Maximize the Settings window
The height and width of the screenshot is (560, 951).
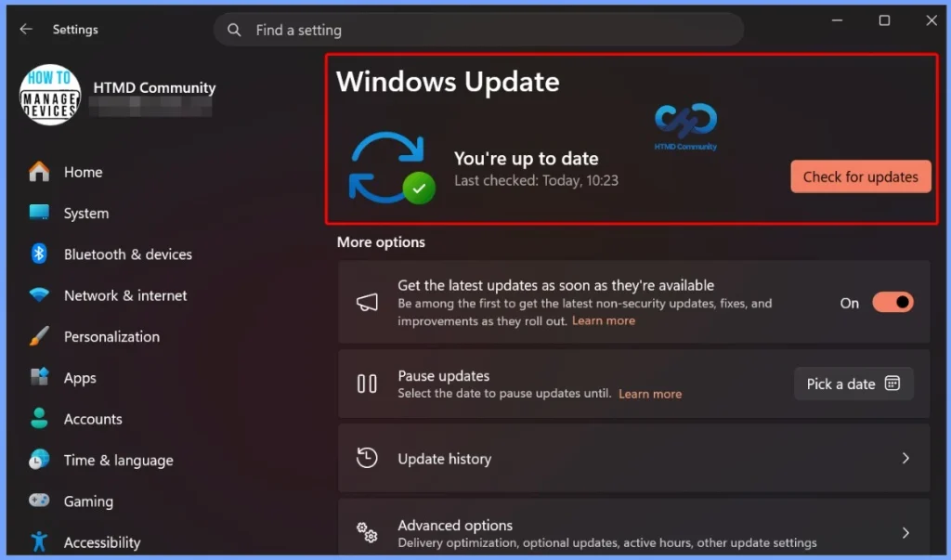[x=884, y=20]
